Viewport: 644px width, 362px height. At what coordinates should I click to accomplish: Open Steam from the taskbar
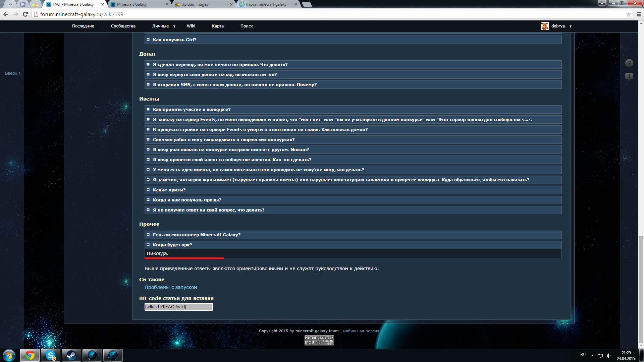pyautogui.click(x=71, y=355)
